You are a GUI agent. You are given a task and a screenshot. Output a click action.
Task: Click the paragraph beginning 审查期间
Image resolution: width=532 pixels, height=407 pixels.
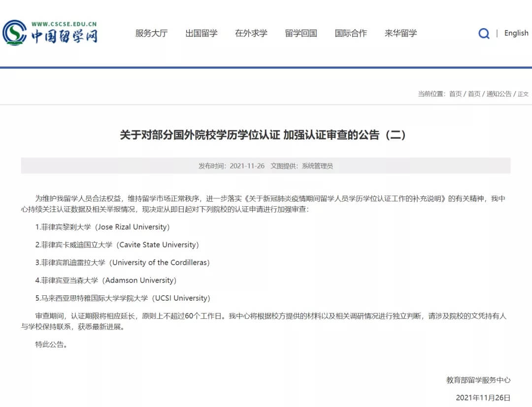pos(264,321)
